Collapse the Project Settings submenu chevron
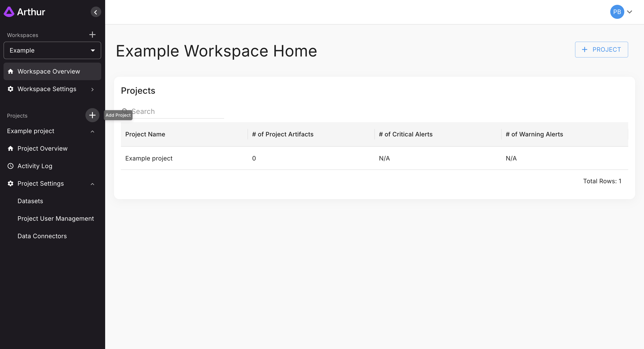The width and height of the screenshot is (644, 349). (92, 184)
